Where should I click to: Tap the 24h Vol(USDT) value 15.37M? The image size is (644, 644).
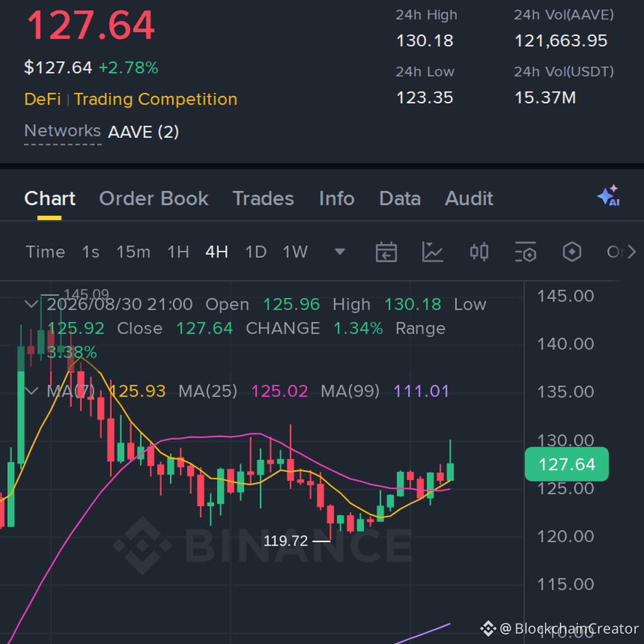coord(545,98)
